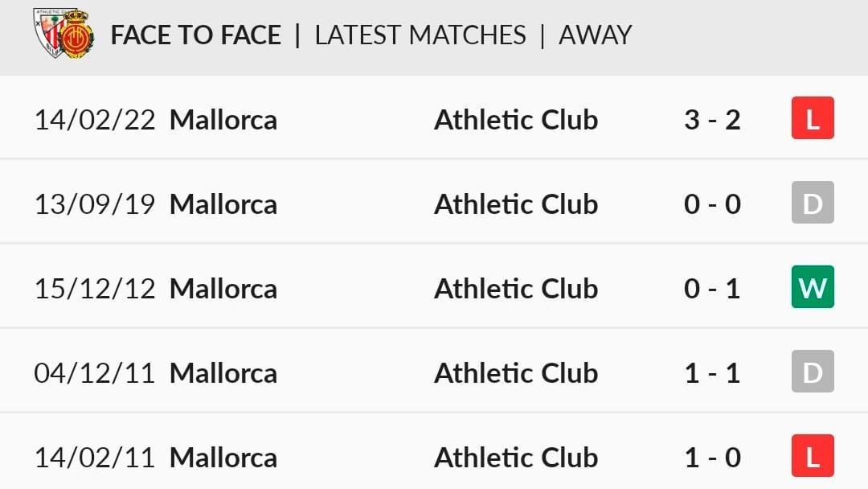The height and width of the screenshot is (489, 868).
Task: Click the green W badge for 15/12/12
Action: [813, 287]
